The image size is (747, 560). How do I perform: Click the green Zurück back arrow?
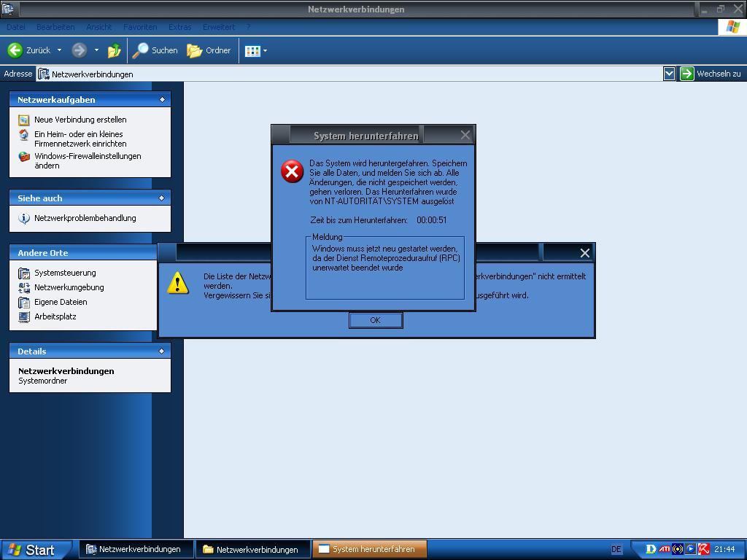click(15, 50)
